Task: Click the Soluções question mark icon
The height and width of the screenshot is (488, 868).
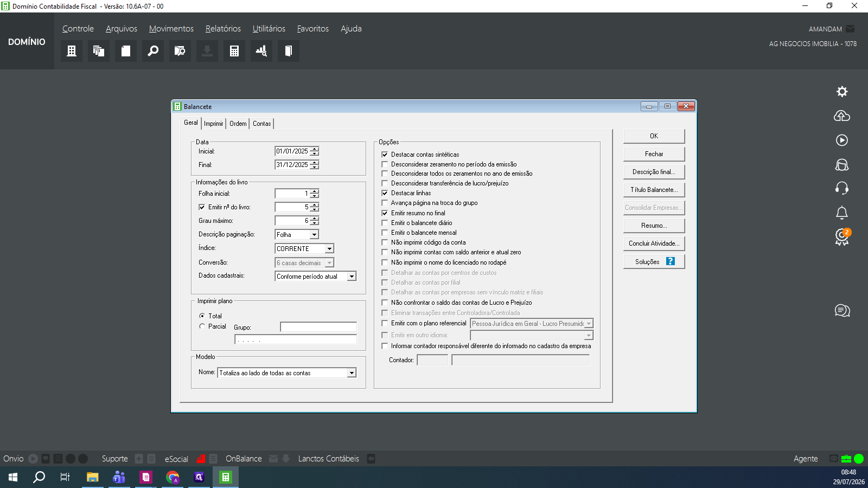Action: click(671, 261)
